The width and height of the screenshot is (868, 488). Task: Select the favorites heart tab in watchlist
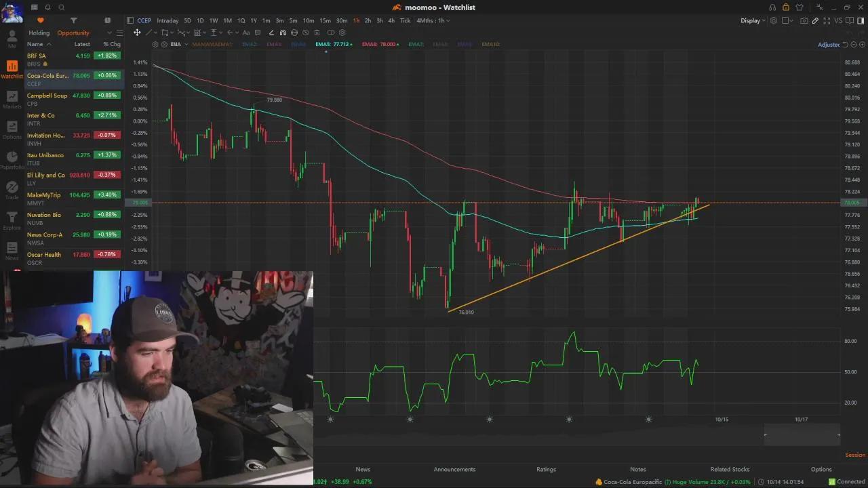tap(40, 20)
